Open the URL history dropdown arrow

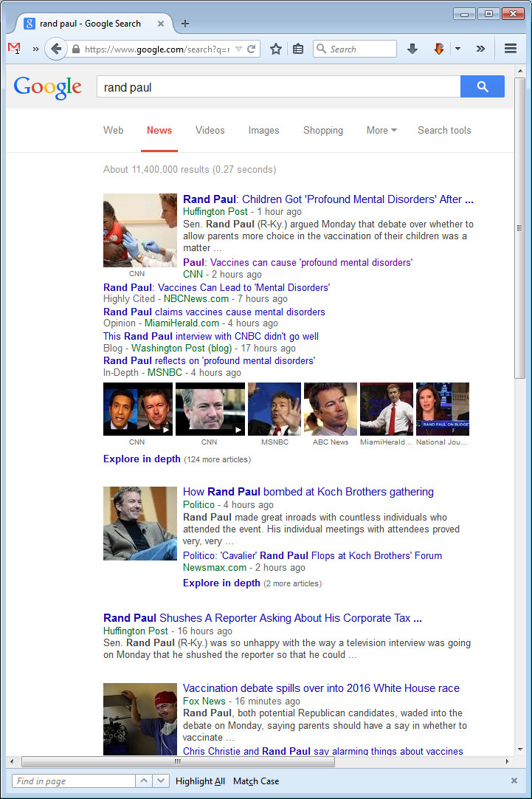coord(238,49)
